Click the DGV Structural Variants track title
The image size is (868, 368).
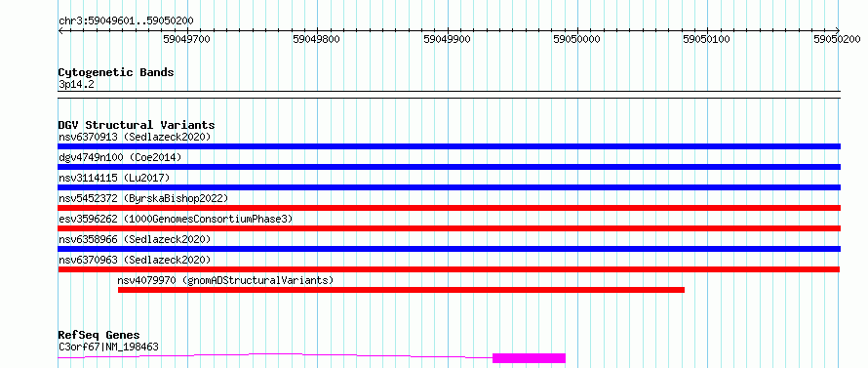point(137,125)
